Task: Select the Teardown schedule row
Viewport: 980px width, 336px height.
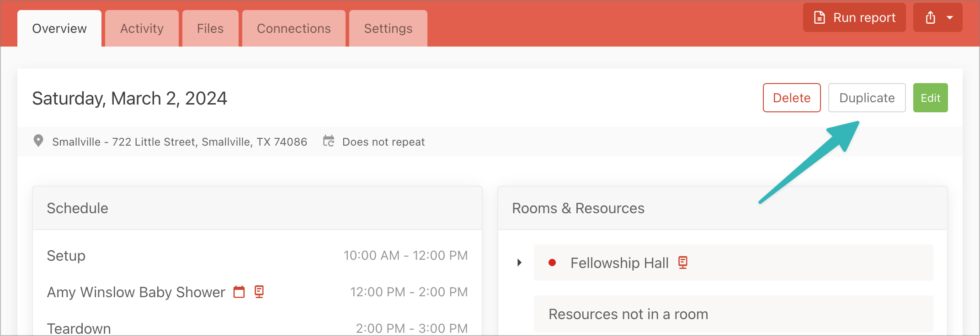Action: click(x=257, y=328)
